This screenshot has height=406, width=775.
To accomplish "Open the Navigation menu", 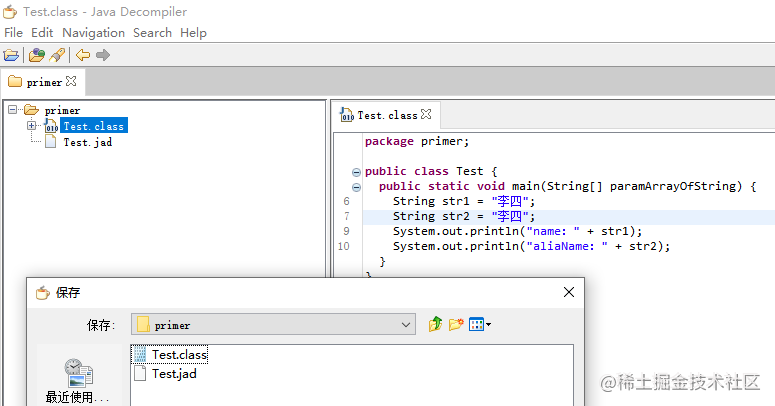I will pos(93,33).
